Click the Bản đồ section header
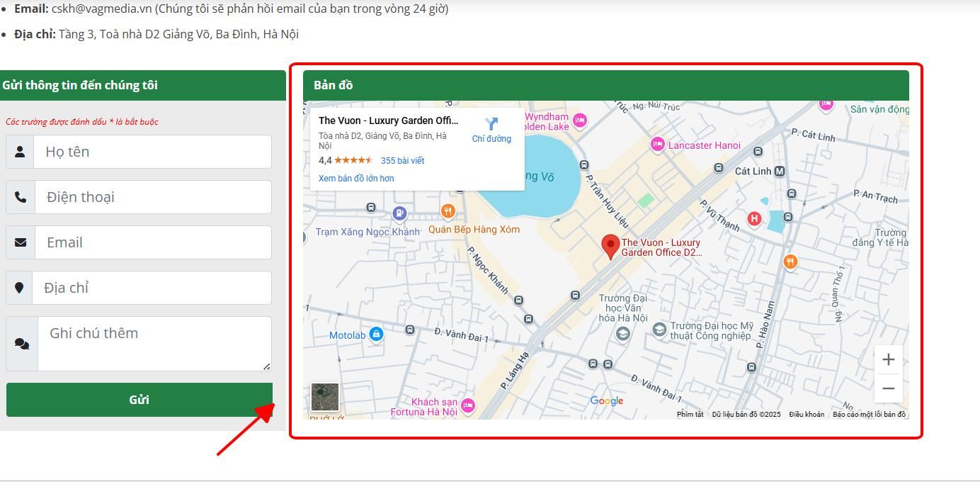This screenshot has width=980, height=482. click(606, 85)
